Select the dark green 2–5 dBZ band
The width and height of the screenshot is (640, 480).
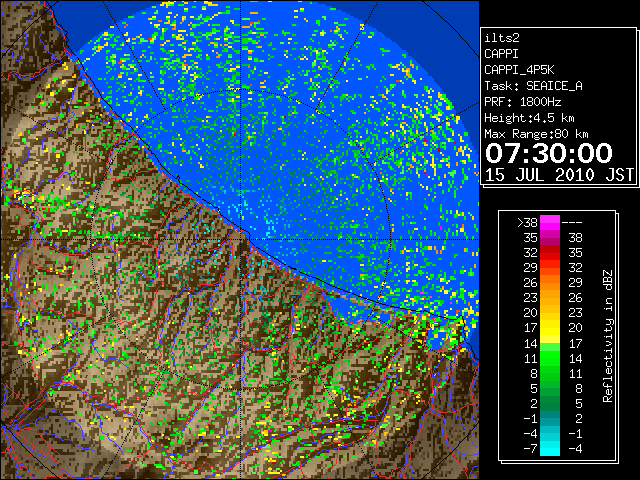550,403
